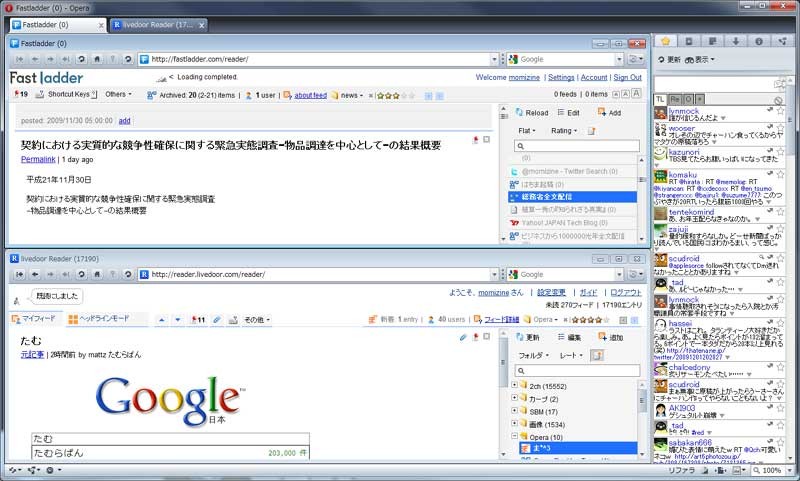The width and height of the screenshot is (800, 481).
Task: Click 編集 in livedoor Reader feed panel
Action: pos(569,337)
